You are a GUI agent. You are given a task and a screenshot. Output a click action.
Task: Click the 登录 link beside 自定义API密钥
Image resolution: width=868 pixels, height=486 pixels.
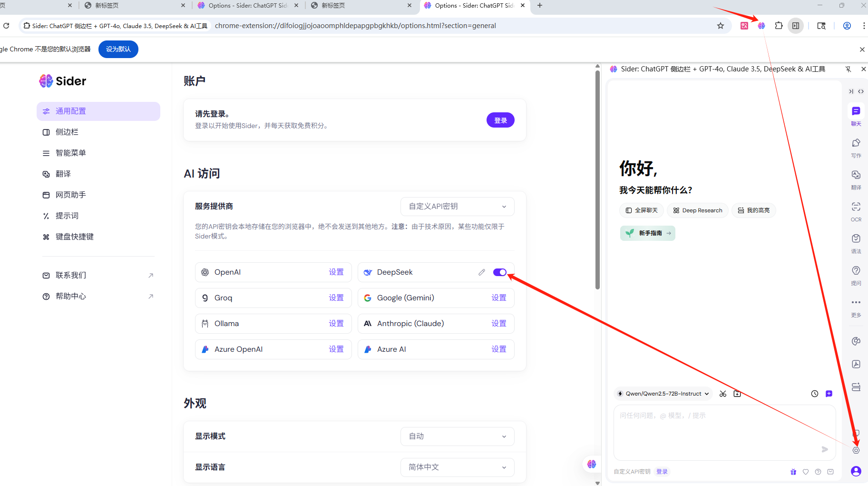(662, 472)
